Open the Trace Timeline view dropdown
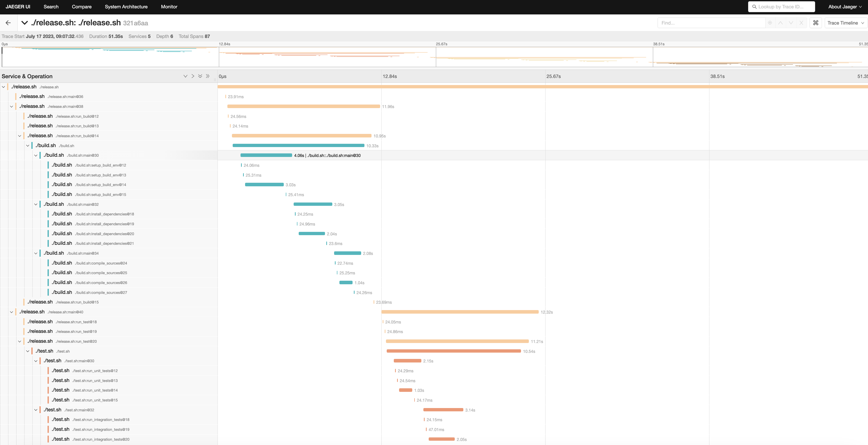Screen dimensions: 868x445 846,23
